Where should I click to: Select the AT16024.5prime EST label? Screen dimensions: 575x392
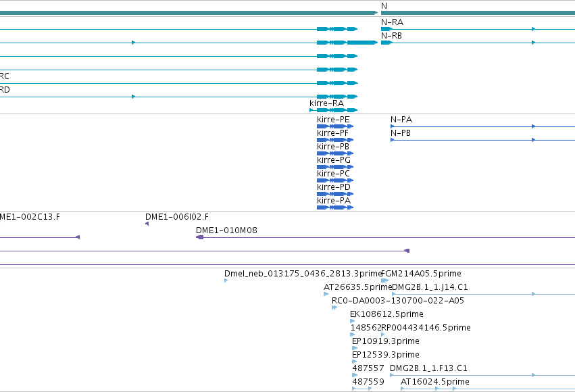pos(435,382)
